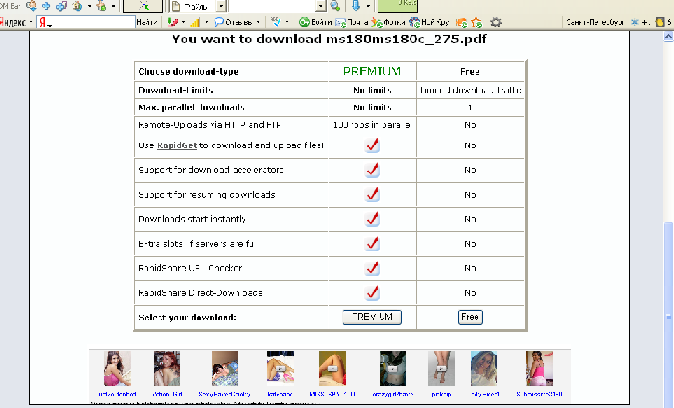Open the Мой Круг toolbar button
The image size is (674, 408).
click(x=429, y=22)
